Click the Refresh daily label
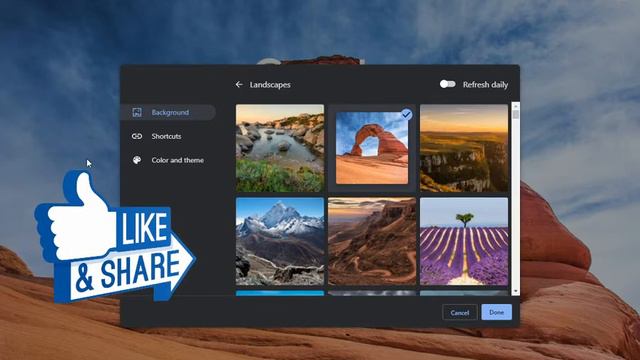The image size is (640, 360). 485,84
